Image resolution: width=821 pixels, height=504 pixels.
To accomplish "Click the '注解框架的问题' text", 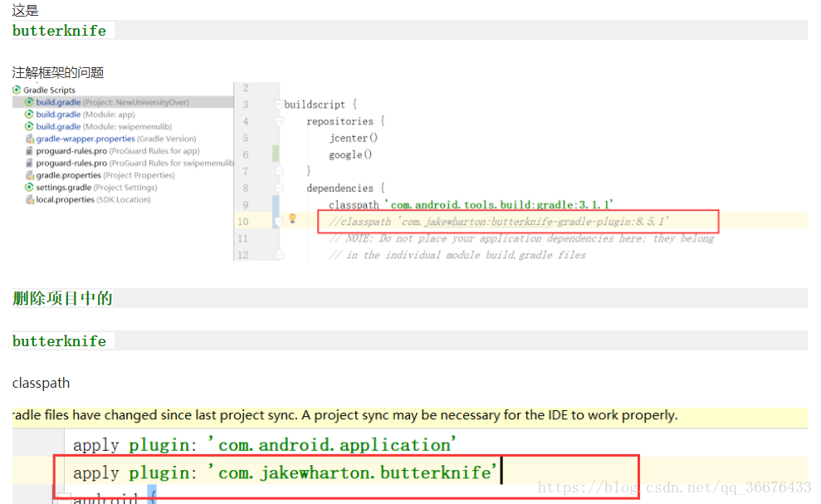I will pyautogui.click(x=58, y=72).
